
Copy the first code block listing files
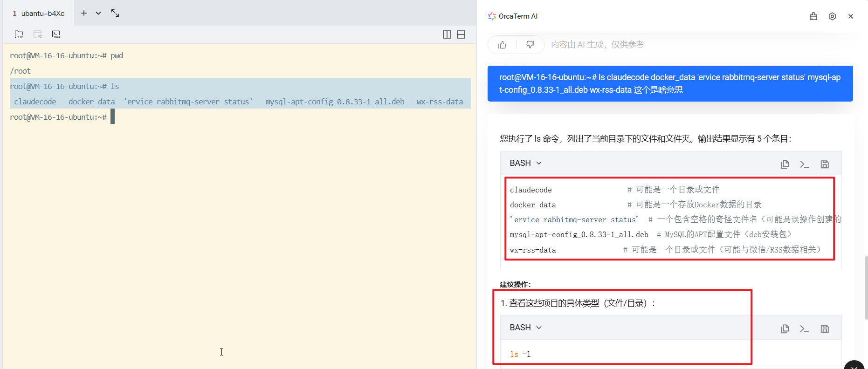click(785, 164)
